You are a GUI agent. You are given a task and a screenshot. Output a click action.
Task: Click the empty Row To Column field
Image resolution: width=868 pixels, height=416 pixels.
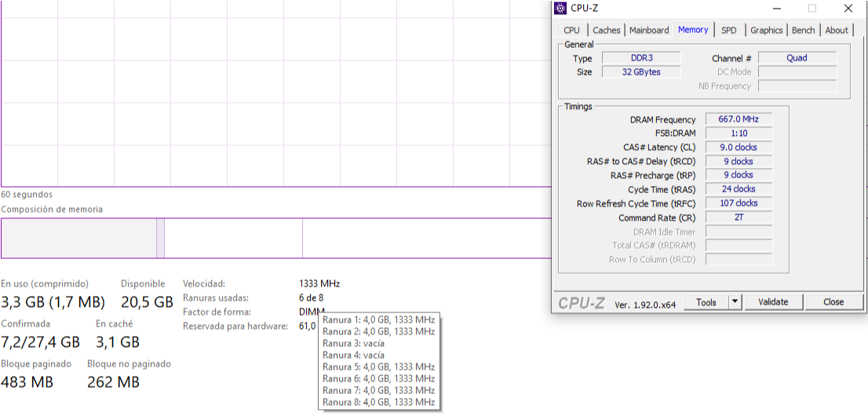coord(739,259)
